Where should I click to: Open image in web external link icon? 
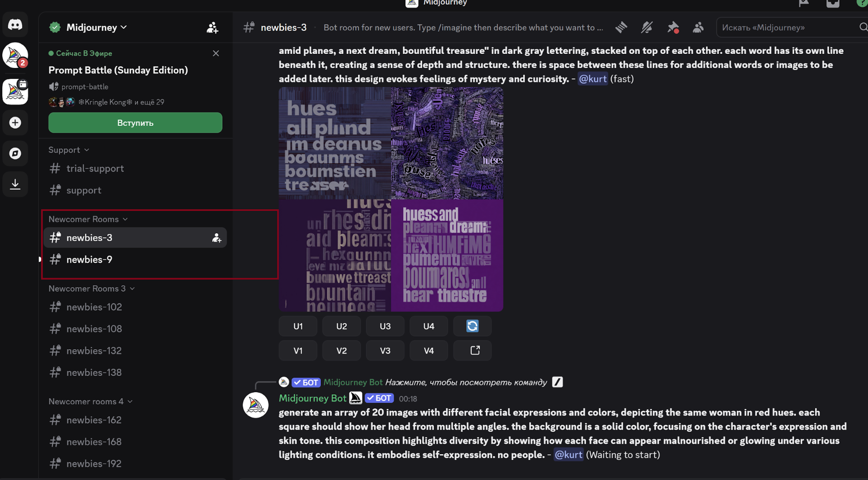point(475,350)
